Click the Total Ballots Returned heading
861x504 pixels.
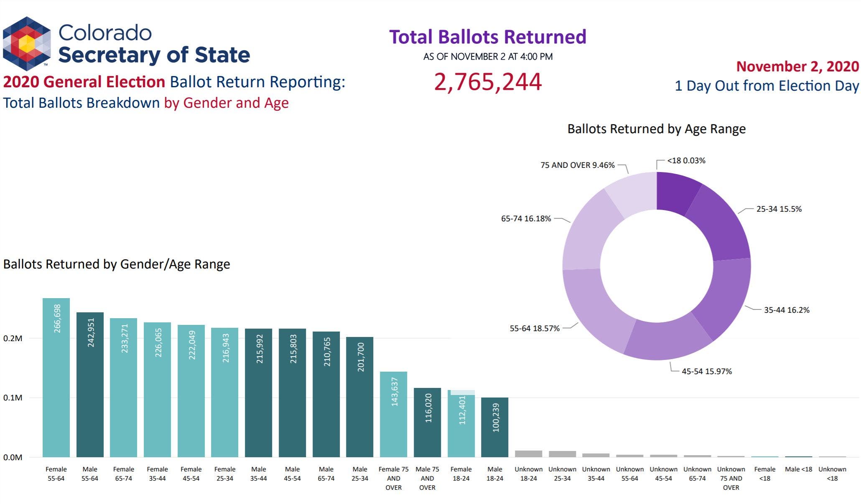[x=488, y=37]
